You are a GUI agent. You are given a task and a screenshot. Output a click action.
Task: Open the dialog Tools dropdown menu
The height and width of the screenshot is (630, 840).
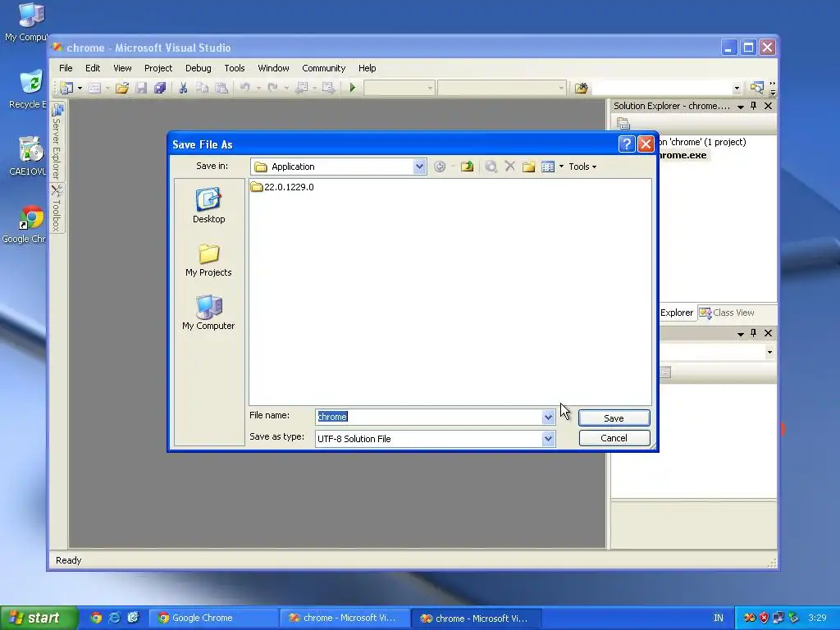582,167
